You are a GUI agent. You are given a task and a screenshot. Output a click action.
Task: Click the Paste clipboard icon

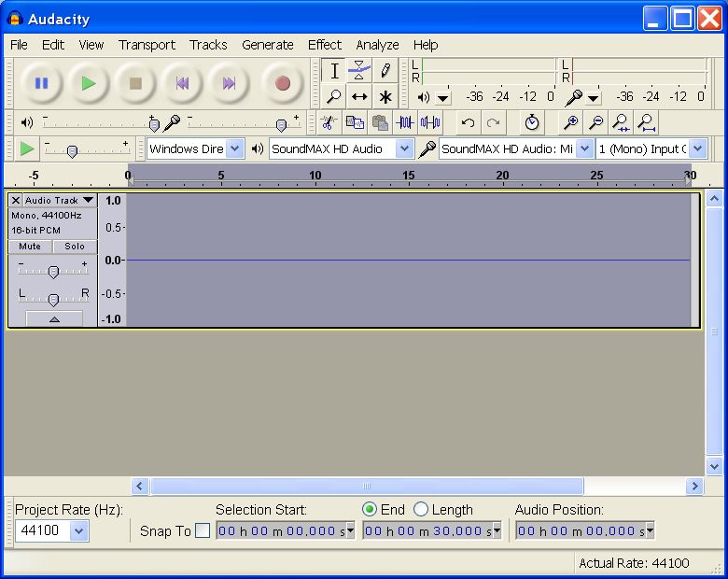[380, 122]
